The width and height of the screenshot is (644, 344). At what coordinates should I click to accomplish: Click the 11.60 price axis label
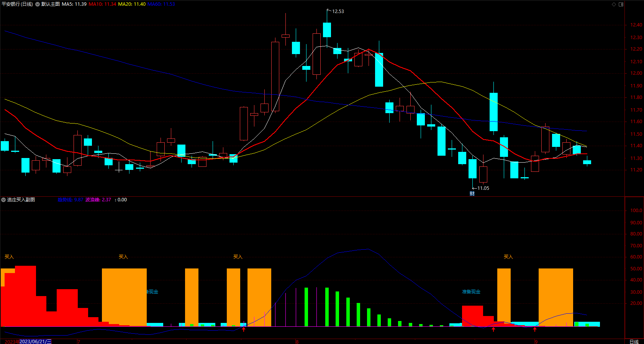pyautogui.click(x=636, y=122)
